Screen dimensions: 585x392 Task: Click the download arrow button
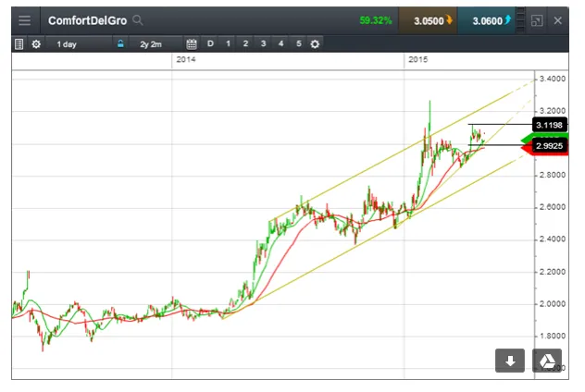click(x=509, y=361)
